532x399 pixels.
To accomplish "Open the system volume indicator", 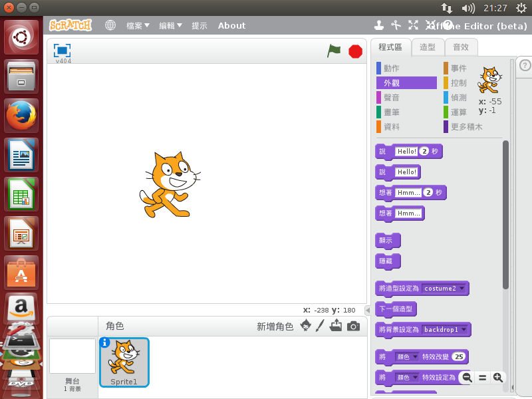I will (468, 8).
